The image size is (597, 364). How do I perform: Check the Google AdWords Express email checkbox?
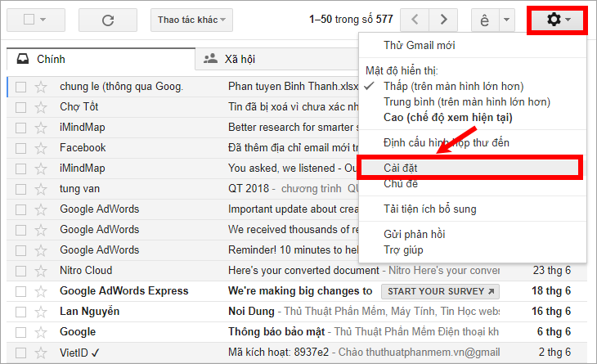coord(21,292)
